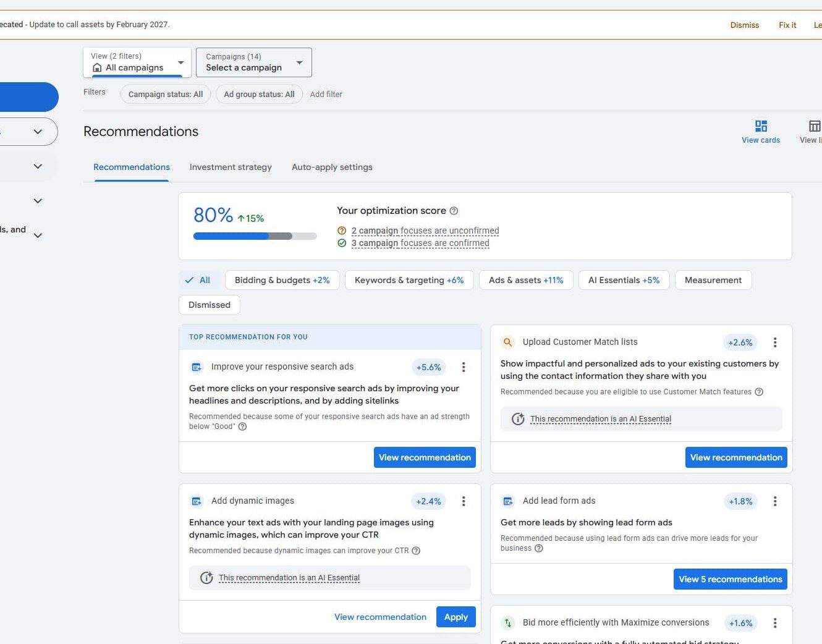This screenshot has width=822, height=644.
Task: Open the Auto-apply settings tab
Action: point(332,167)
